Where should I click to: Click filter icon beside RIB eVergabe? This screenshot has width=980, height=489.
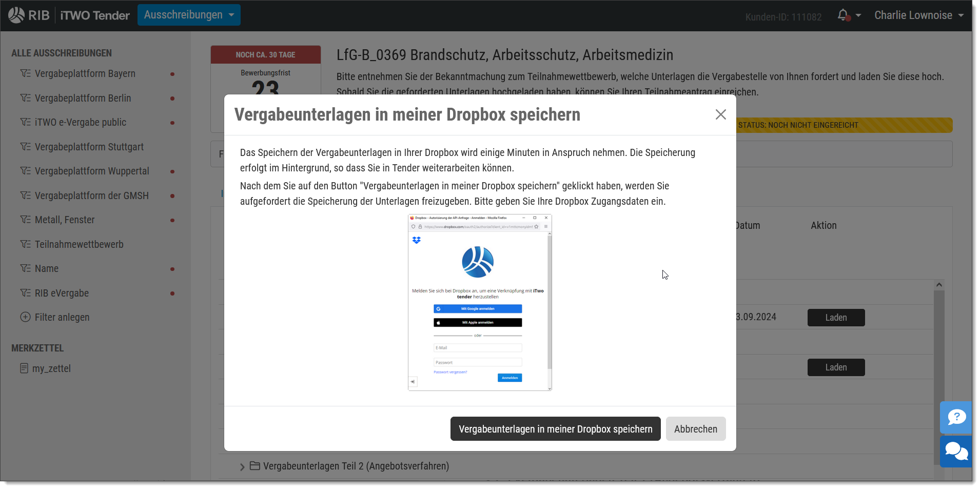click(x=25, y=293)
